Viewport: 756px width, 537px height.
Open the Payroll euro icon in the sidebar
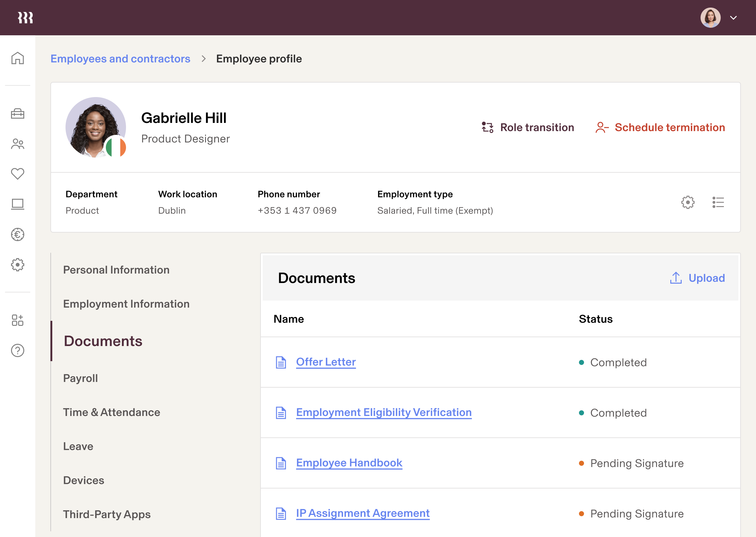tap(18, 234)
